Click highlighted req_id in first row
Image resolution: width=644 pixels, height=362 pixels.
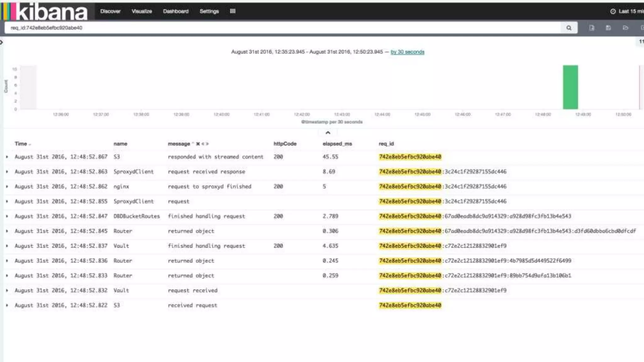[410, 156]
